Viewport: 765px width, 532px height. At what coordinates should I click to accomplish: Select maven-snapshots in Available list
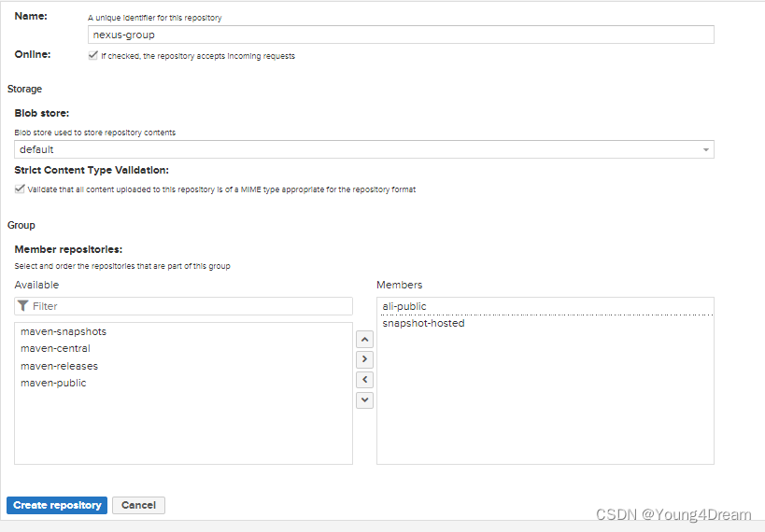[x=64, y=332]
